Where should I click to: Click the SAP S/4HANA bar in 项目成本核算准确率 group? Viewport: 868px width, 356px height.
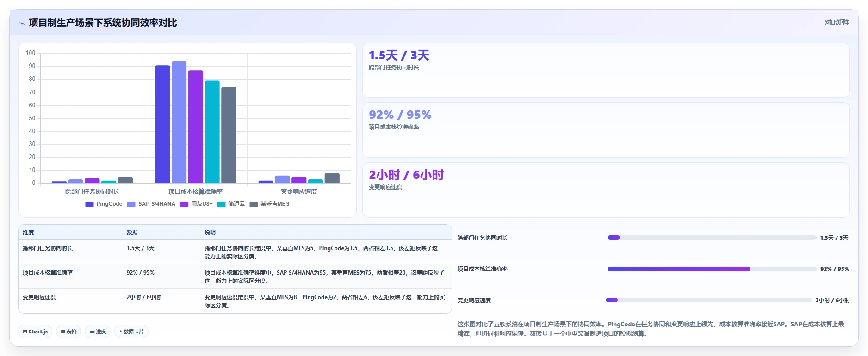179,123
